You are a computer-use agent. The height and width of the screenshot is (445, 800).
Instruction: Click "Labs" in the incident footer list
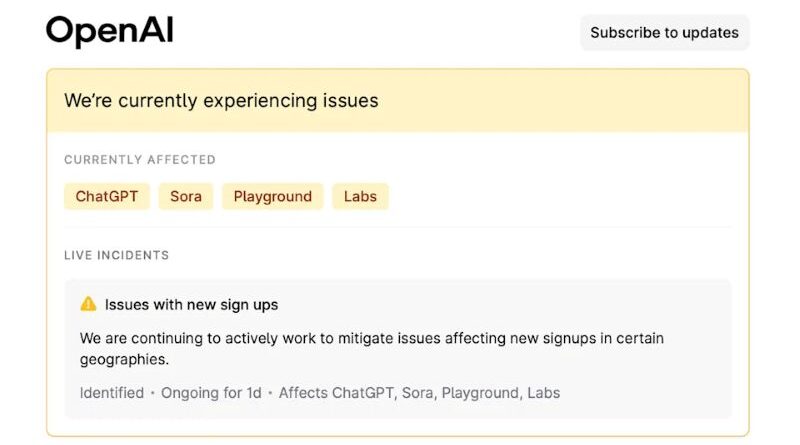(543, 393)
